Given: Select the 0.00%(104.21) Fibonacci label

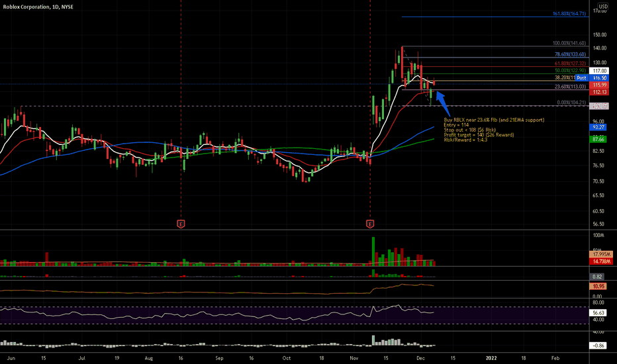Looking at the screenshot, I should 571,103.
